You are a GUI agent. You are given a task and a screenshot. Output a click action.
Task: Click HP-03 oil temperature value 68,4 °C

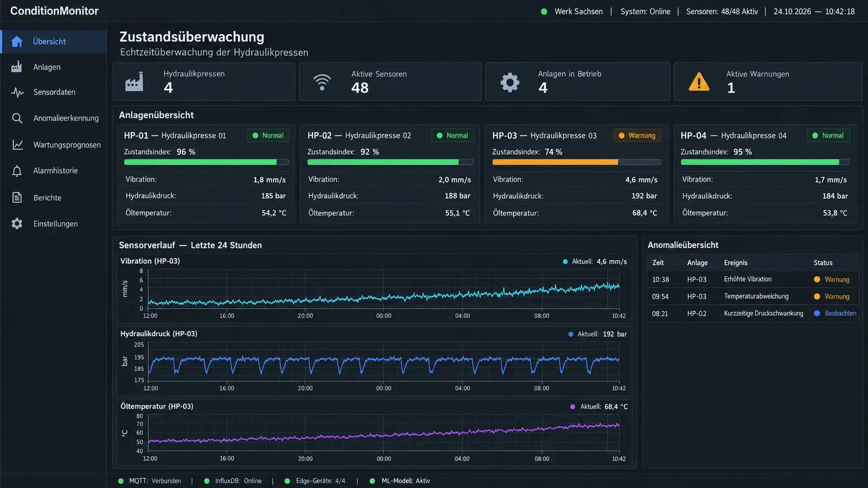tap(644, 213)
